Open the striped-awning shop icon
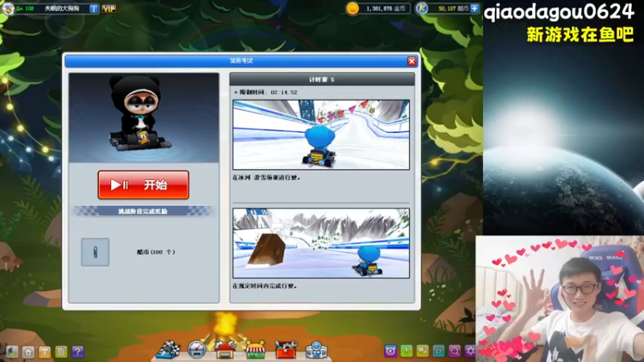 tap(255, 350)
